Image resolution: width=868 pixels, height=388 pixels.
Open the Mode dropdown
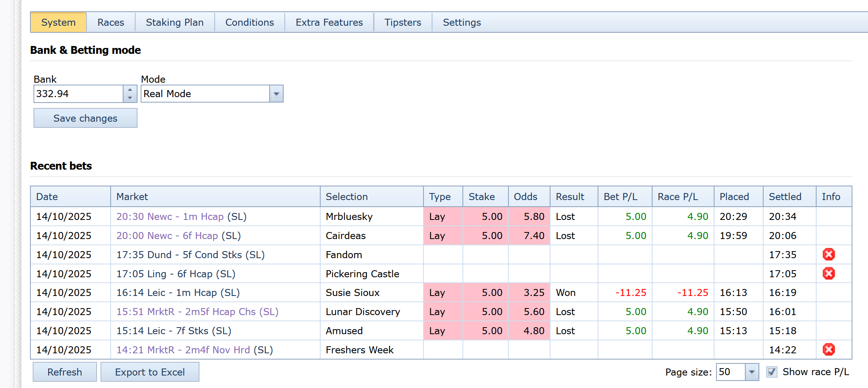276,94
